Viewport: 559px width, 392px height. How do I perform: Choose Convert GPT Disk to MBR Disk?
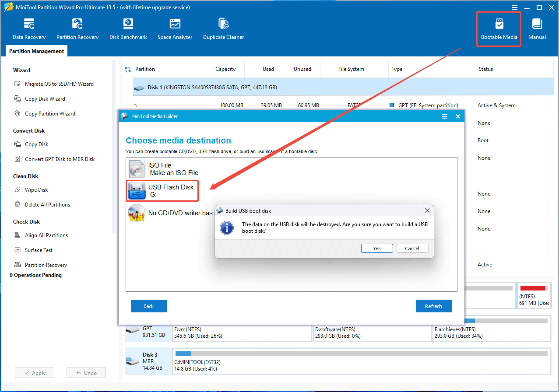click(59, 159)
